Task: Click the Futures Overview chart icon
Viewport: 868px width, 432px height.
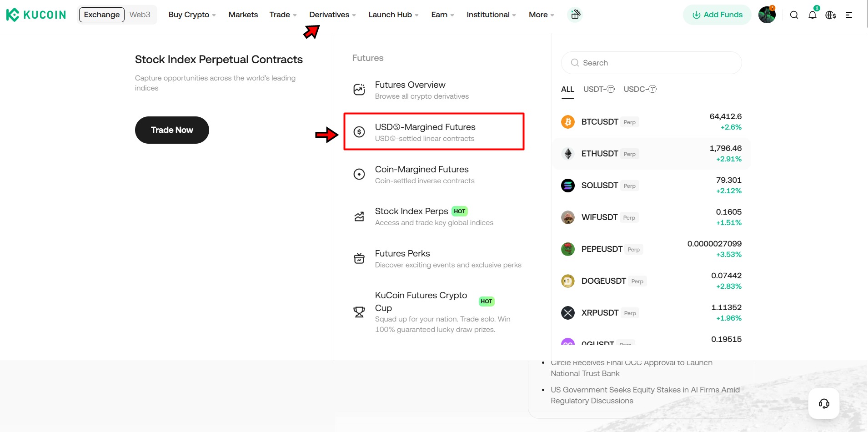Action: tap(359, 90)
